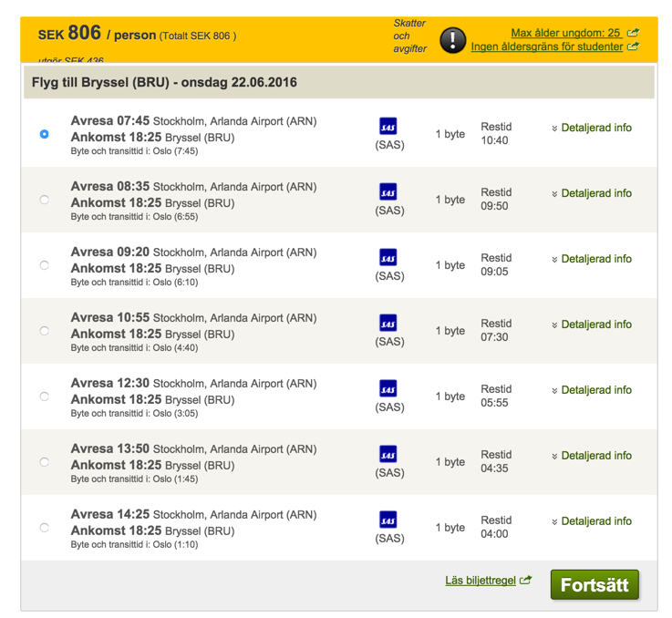Open Detaljerad info for the 10:55 flight
The image size is (672, 618).
pyautogui.click(x=592, y=324)
